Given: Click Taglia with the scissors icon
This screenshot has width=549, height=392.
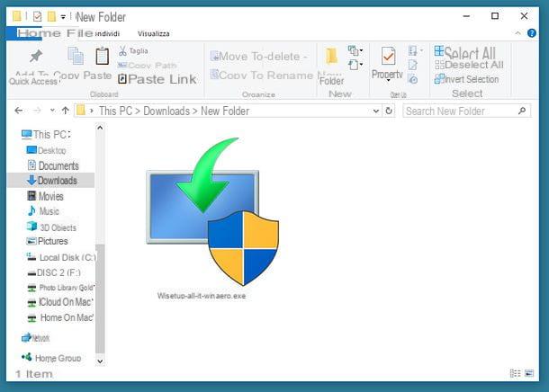Looking at the screenshot, I should coord(133,51).
